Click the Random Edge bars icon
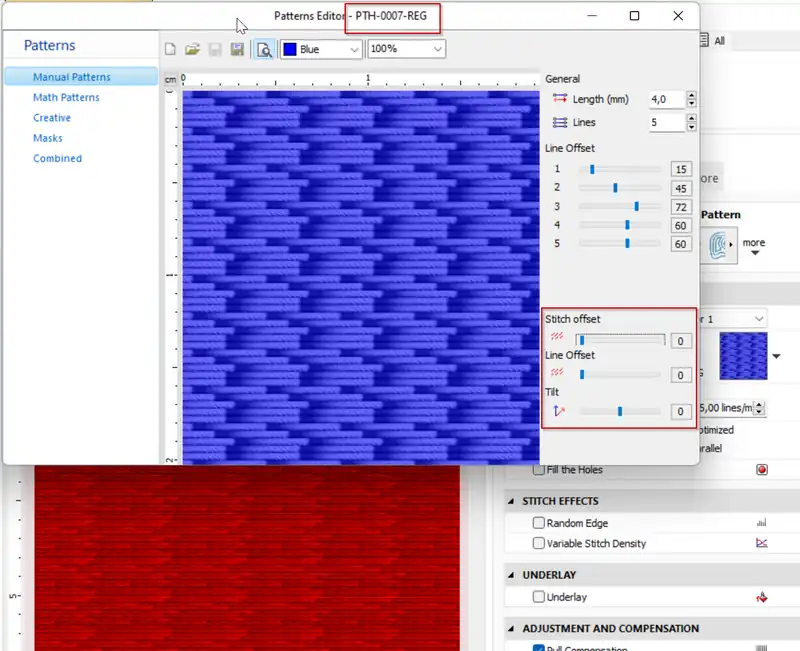The height and width of the screenshot is (651, 800). click(x=763, y=522)
